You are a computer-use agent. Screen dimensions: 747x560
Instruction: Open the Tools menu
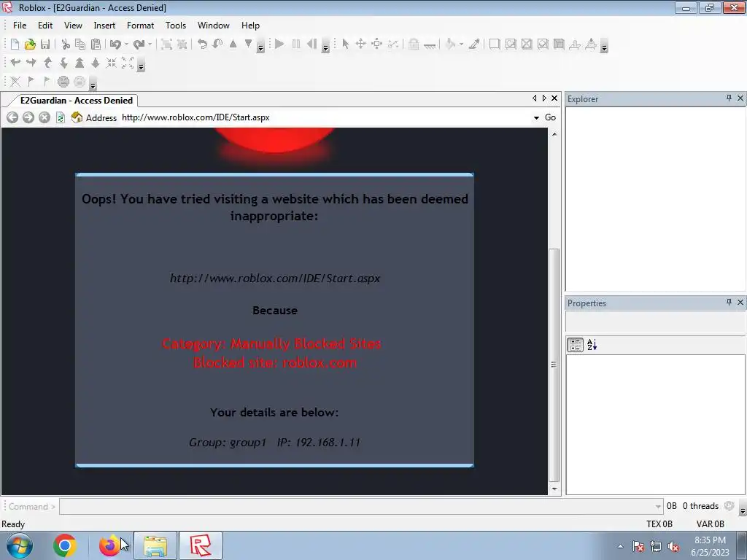pos(175,26)
